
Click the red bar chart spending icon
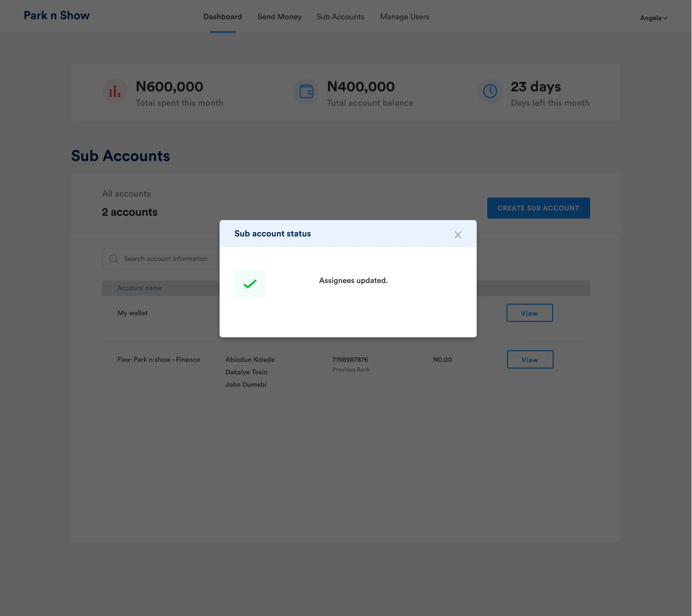coord(115,91)
